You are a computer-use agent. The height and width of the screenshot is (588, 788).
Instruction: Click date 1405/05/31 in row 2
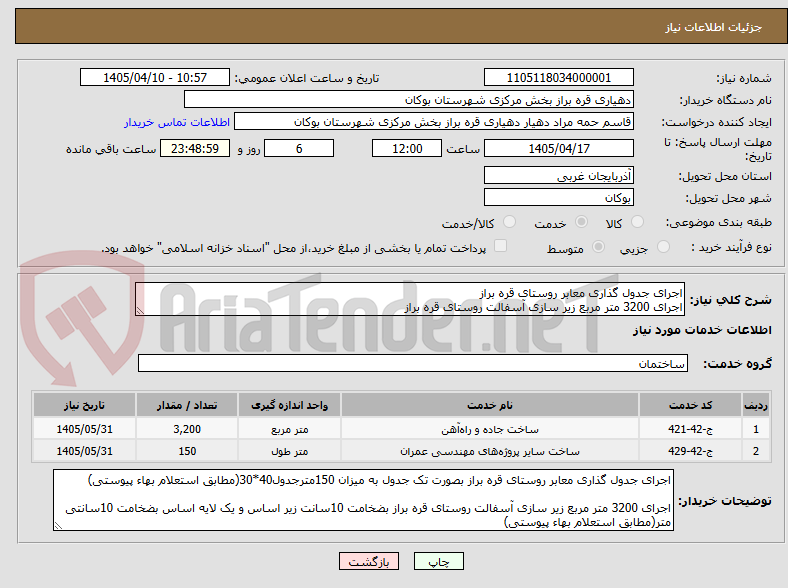(84, 451)
